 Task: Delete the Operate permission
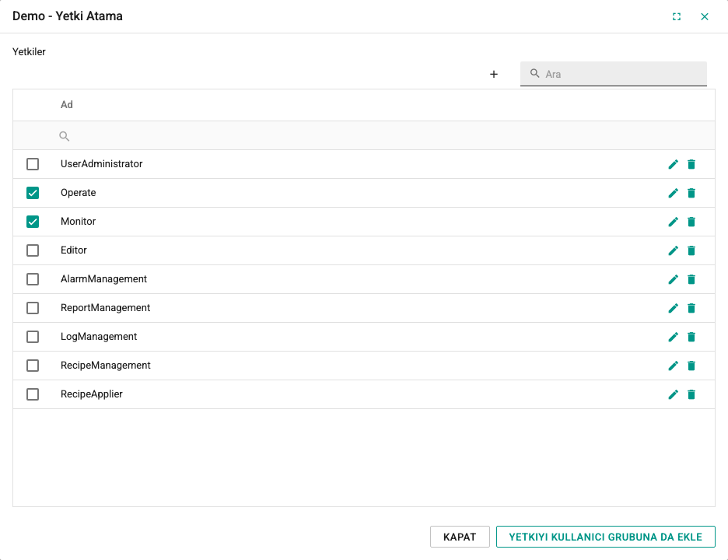[691, 193]
